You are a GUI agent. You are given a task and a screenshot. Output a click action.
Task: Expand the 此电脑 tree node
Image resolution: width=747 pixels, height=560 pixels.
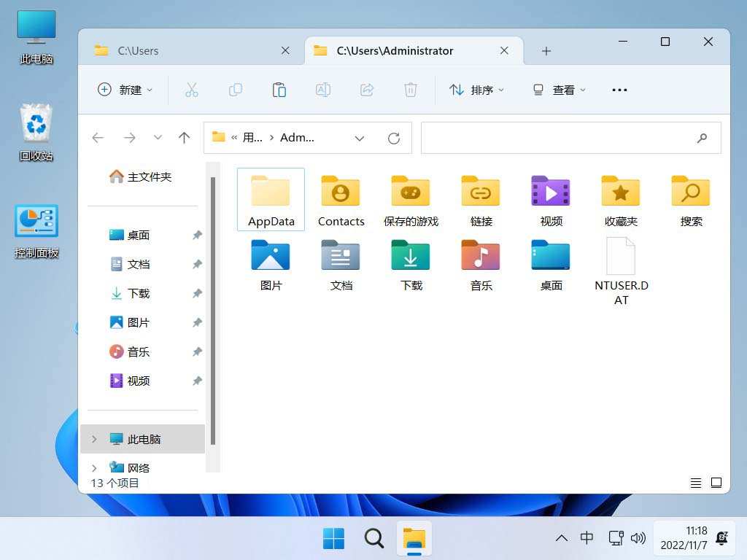pos(94,439)
